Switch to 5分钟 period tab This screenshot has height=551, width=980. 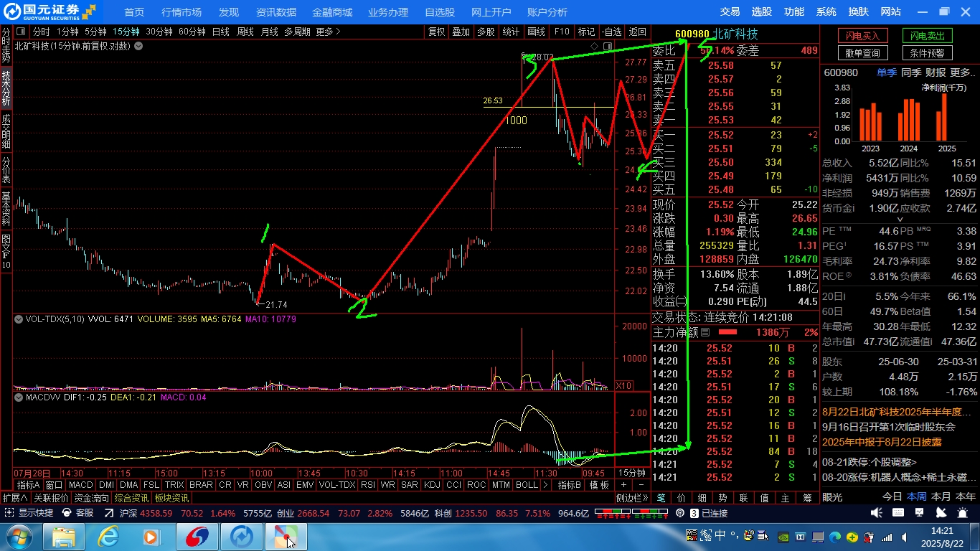(x=95, y=32)
